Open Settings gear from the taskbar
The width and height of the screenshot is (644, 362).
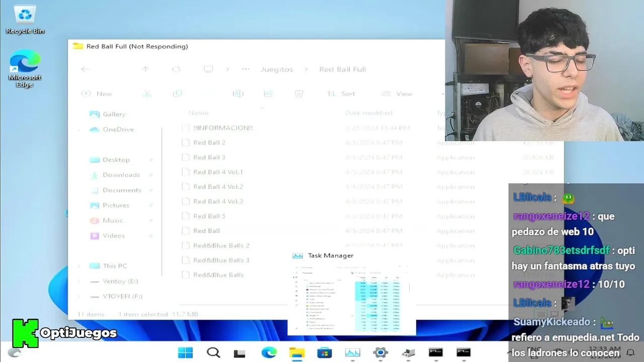tap(380, 352)
